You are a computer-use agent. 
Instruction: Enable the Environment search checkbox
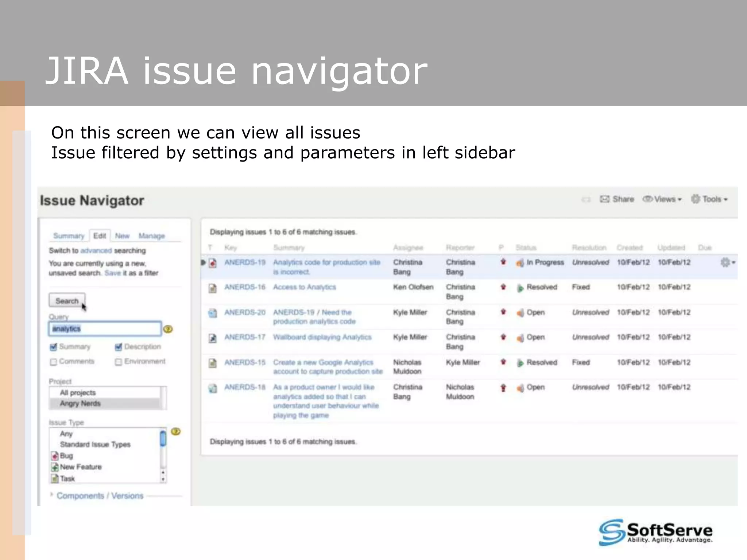[119, 362]
